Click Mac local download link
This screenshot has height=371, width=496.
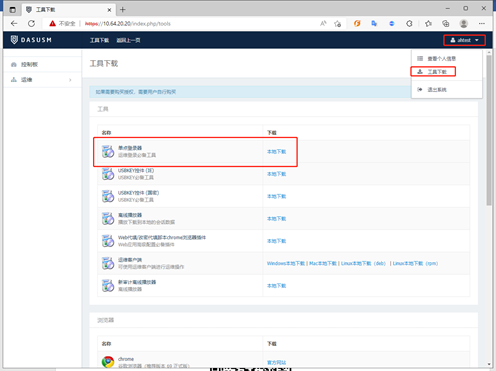[x=323, y=263]
